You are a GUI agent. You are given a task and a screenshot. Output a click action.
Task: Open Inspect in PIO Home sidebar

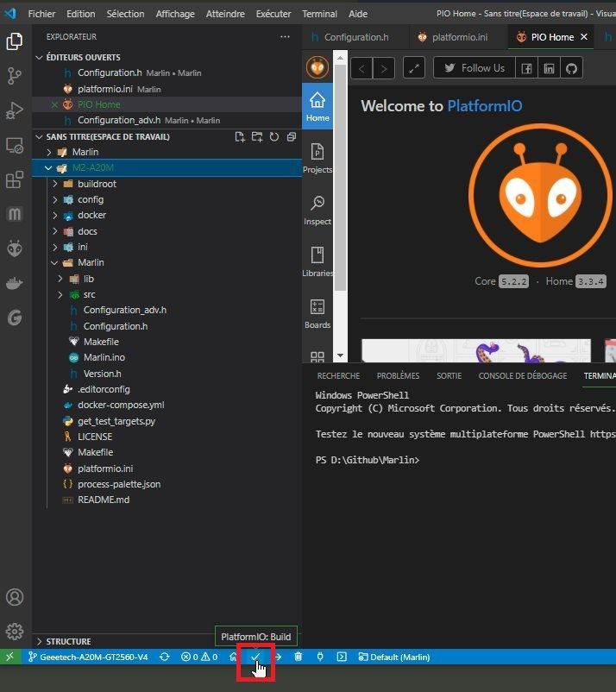[x=317, y=210]
